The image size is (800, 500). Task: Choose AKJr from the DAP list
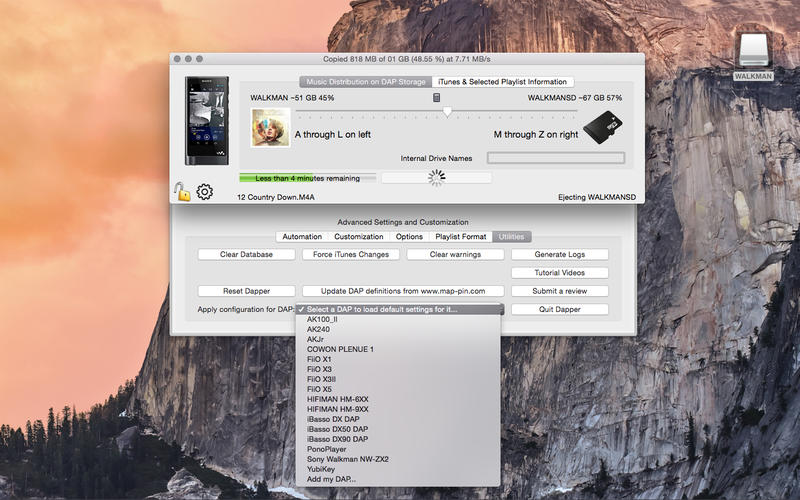click(398, 339)
